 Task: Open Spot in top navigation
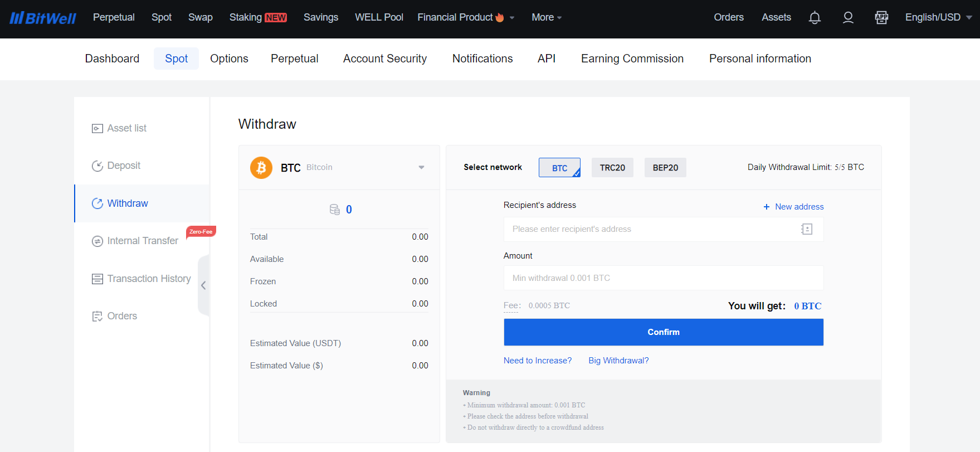(x=162, y=17)
